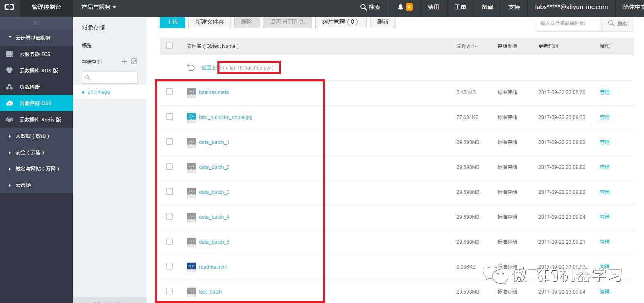
Task: Click file icon of data_batch_1
Action: (x=191, y=142)
